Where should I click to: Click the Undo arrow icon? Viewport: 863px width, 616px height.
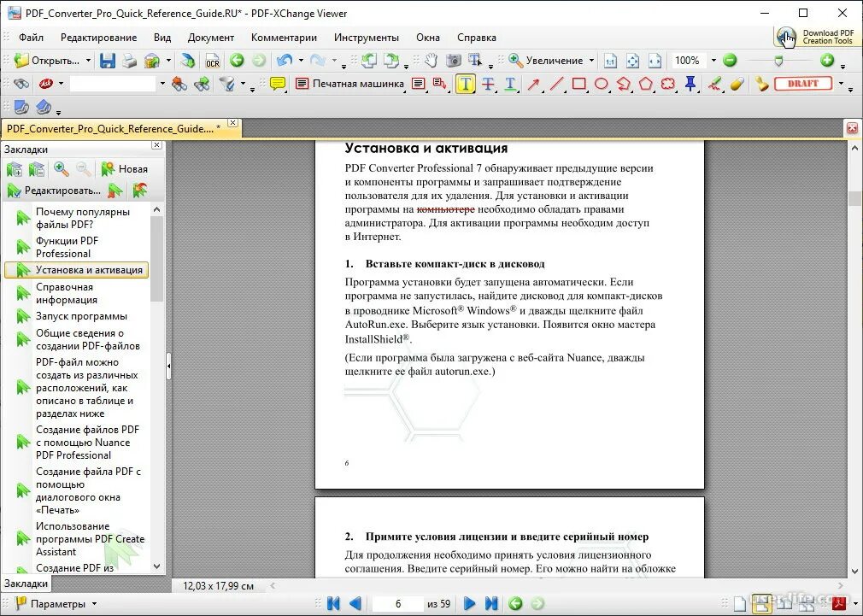tap(285, 61)
